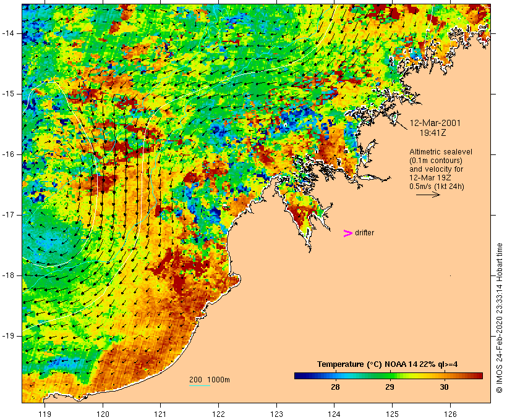Click the '200' isobath depth legend label
Screen dimensions: 507x420
(195, 380)
